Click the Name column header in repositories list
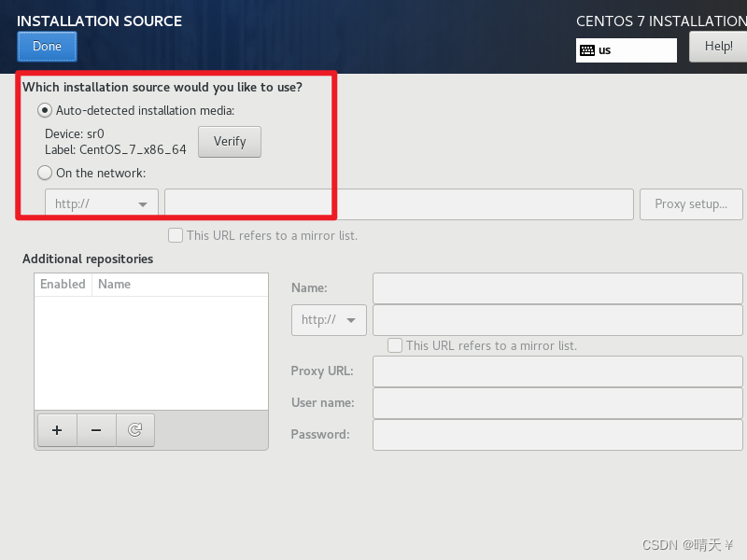 [179, 285]
